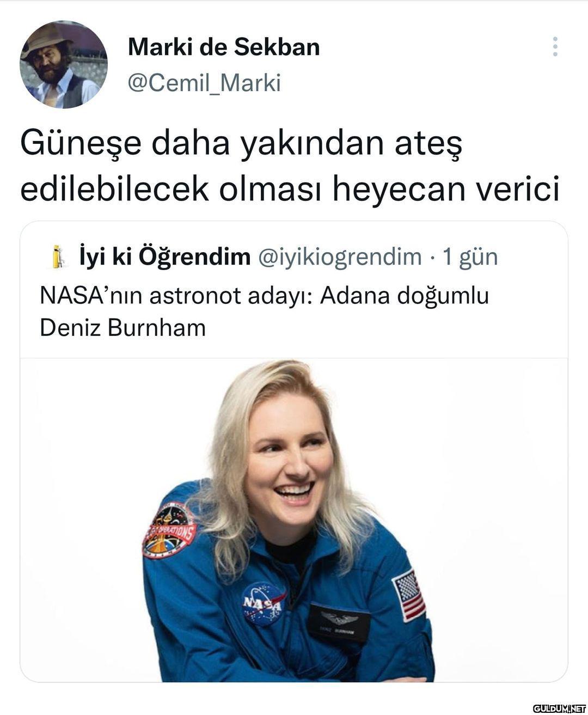The width and height of the screenshot is (588, 715).
Task: Click the "1 gün" timestamp
Action: click(x=470, y=257)
